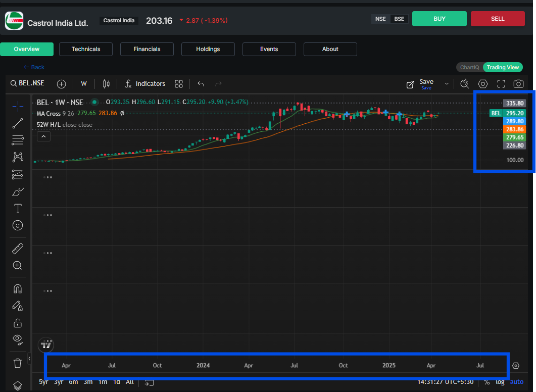Undo the last chart action
The height and width of the screenshot is (392, 536).
pos(201,84)
